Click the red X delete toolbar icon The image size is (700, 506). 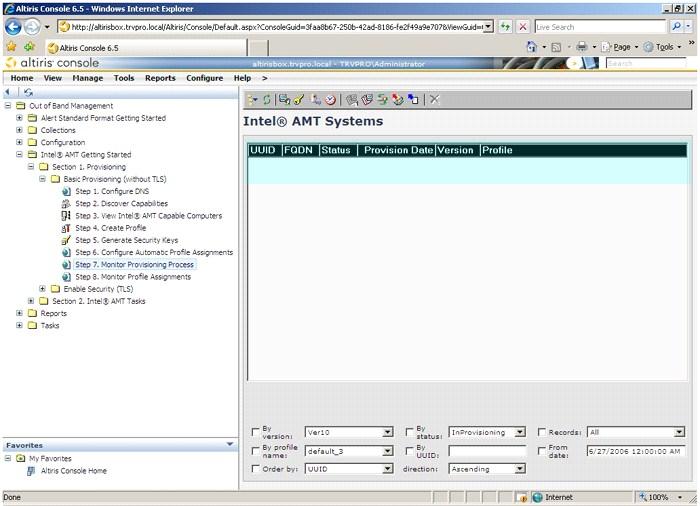coord(434,99)
